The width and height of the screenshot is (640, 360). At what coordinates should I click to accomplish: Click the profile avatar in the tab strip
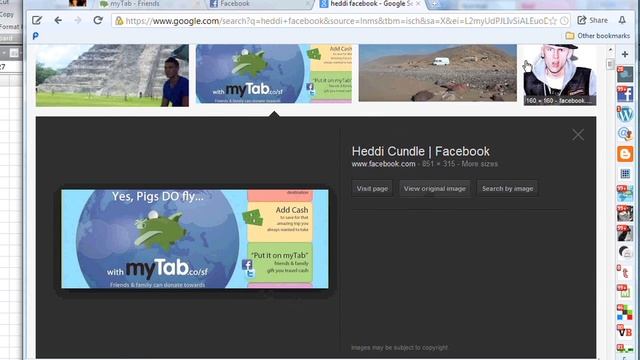[x=78, y=3]
